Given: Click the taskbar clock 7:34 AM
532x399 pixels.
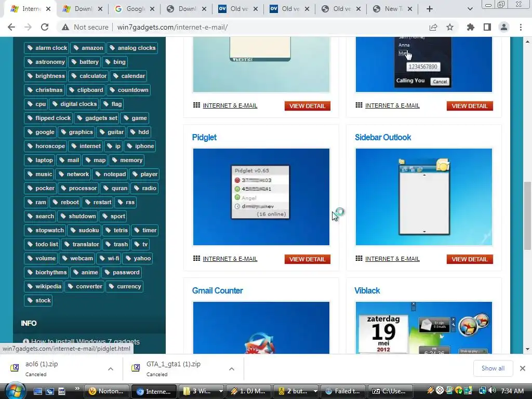Looking at the screenshot, I should 512,391.
